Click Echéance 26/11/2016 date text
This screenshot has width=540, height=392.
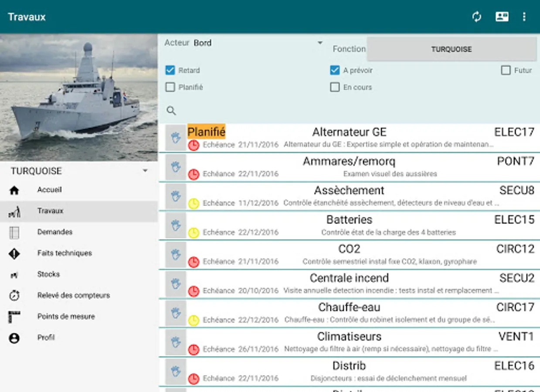(241, 349)
